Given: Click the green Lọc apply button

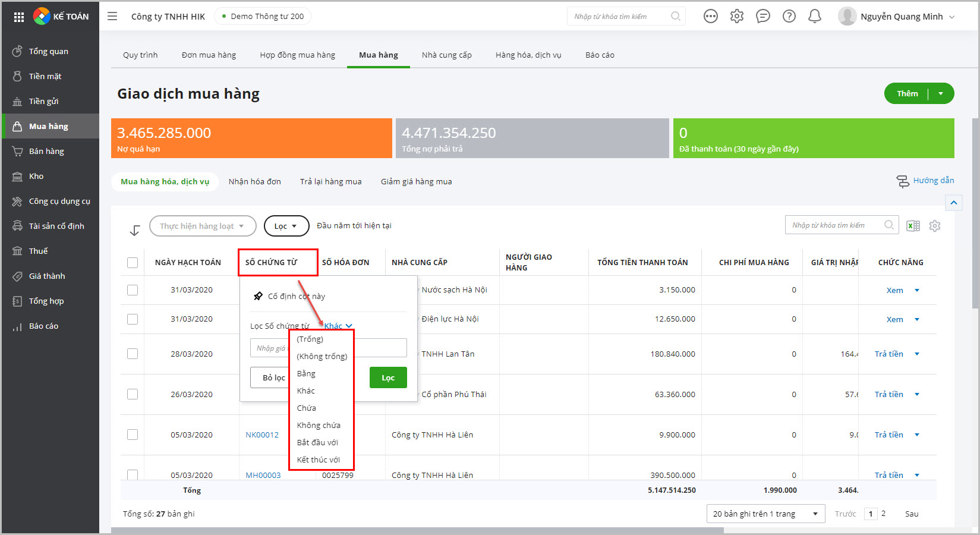Looking at the screenshot, I should pyautogui.click(x=387, y=377).
